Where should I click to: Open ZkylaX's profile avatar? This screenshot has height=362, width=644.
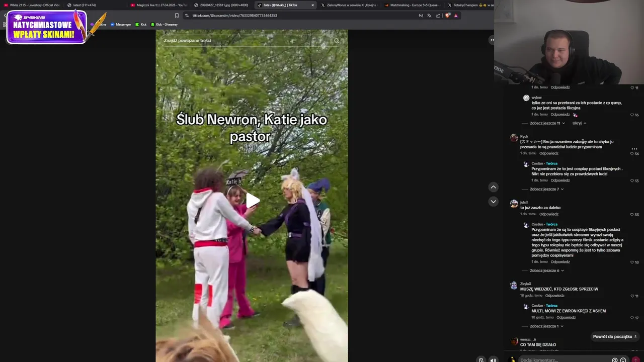pos(514,285)
